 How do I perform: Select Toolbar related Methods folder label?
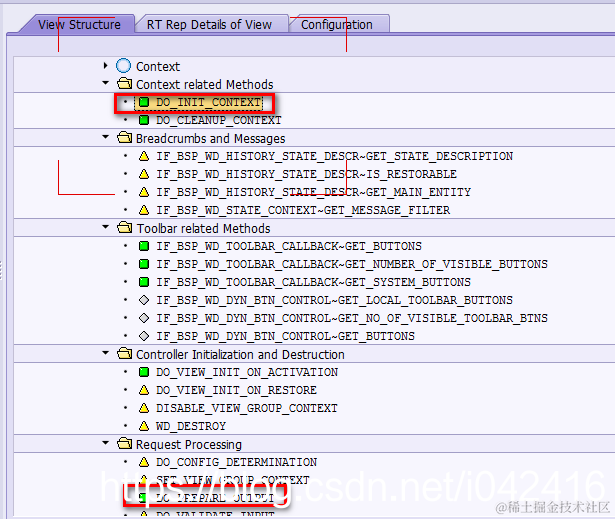coord(203,228)
